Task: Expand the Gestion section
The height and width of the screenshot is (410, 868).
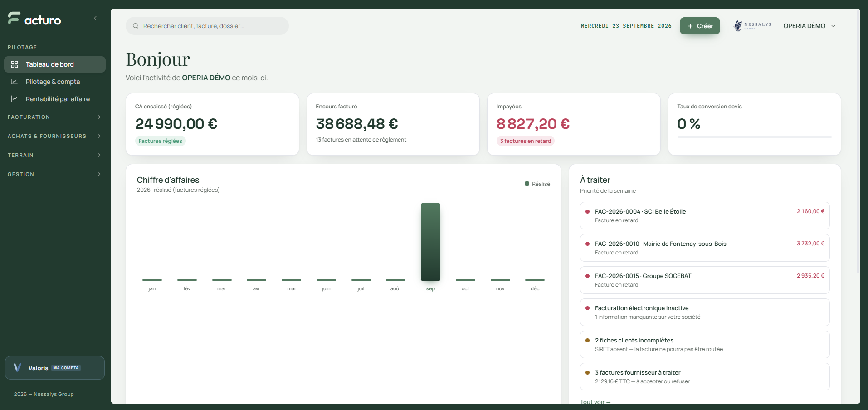Action: pos(54,174)
